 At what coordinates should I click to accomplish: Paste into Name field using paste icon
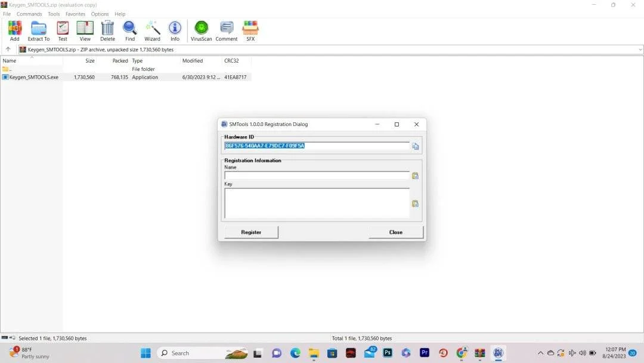[x=415, y=176]
